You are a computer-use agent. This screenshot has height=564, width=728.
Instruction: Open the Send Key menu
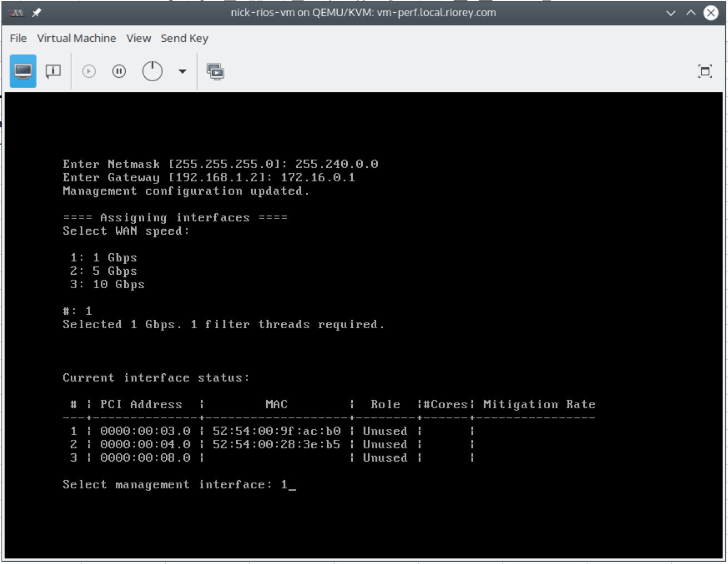click(184, 38)
